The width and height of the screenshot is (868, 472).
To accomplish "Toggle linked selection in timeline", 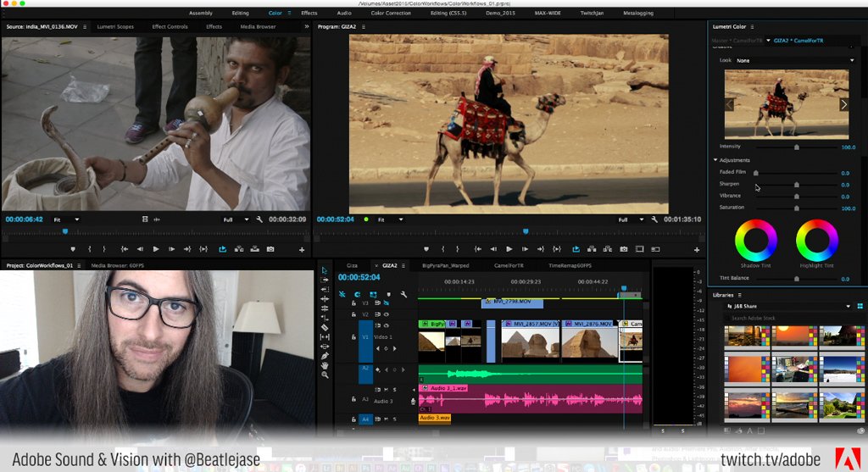I will (373, 294).
